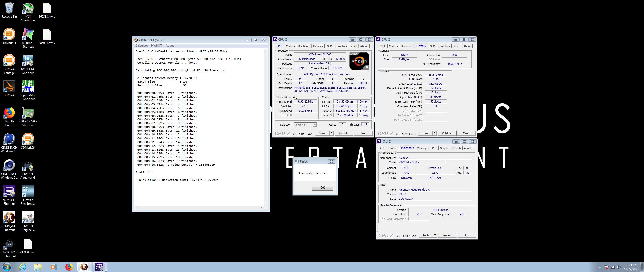Click Validate in CPU tab window

[343, 133]
